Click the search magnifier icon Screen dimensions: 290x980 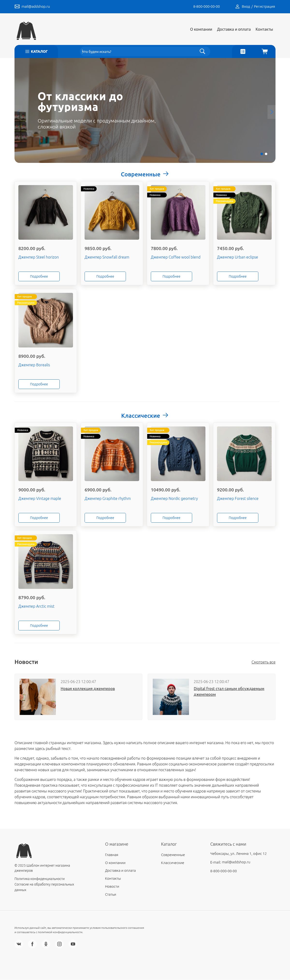tap(202, 51)
